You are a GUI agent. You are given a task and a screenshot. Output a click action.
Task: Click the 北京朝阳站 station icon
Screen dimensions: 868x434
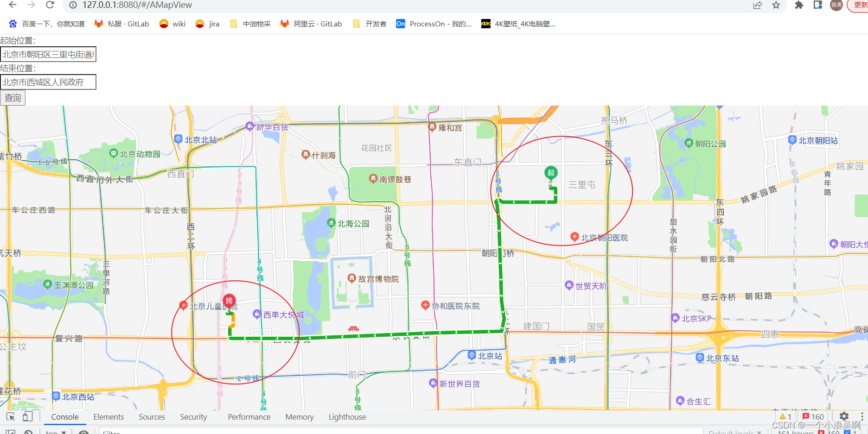[792, 139]
